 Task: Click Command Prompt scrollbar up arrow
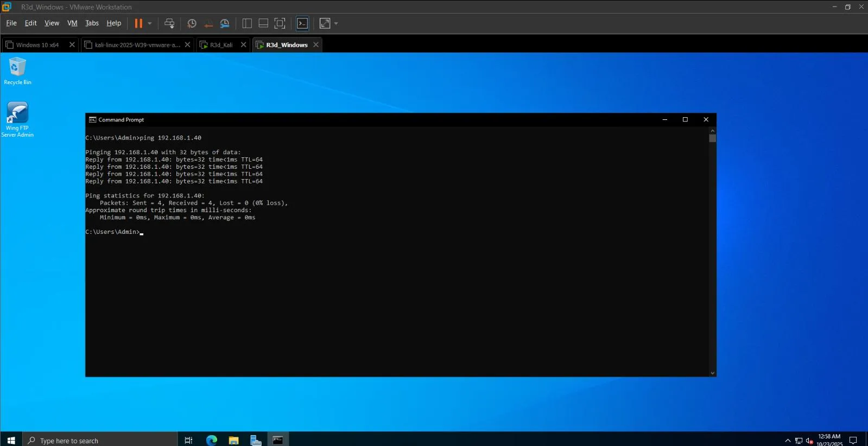tap(712, 131)
